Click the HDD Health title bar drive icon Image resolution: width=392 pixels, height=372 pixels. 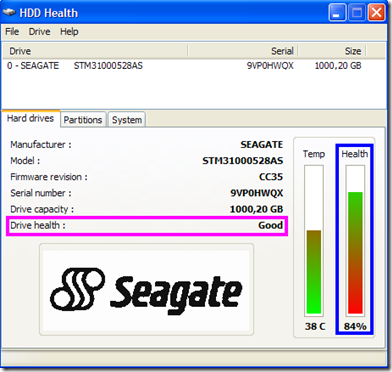click(x=9, y=13)
